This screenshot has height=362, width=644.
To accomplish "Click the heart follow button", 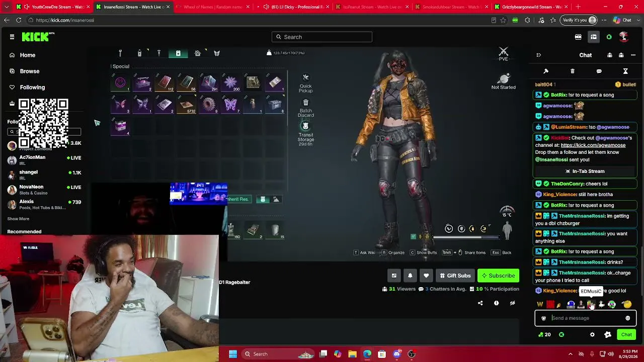I will [426, 276].
